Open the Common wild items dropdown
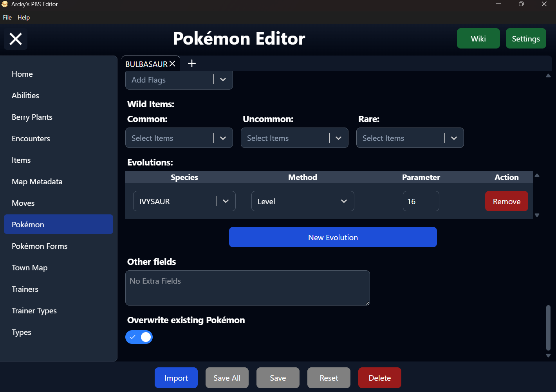This screenshot has width=556, height=392. pyautogui.click(x=179, y=138)
